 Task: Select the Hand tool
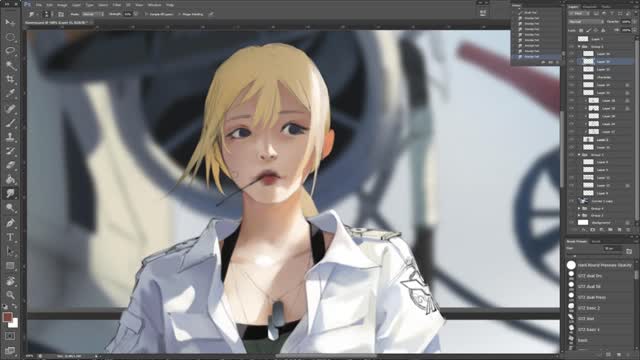point(10,280)
